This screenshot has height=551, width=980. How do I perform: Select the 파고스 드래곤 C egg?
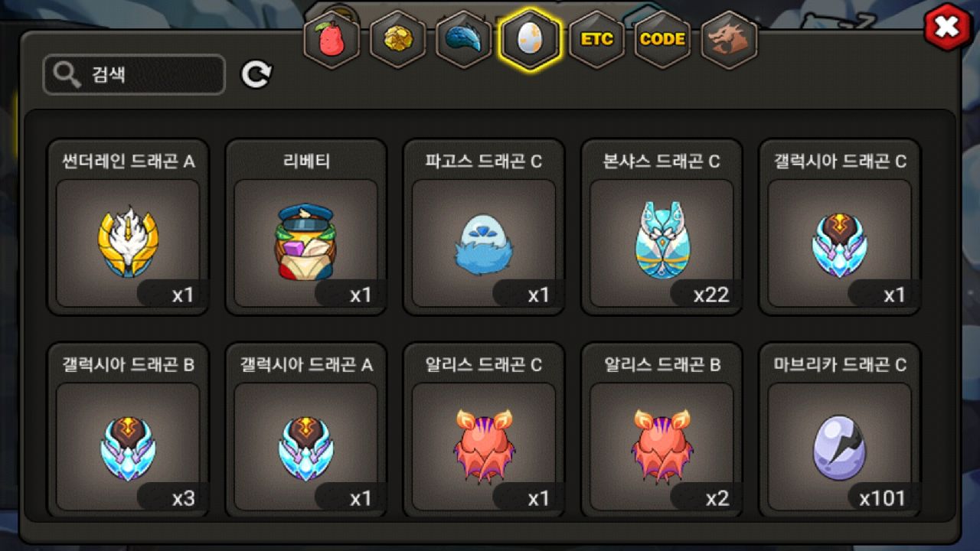point(483,227)
